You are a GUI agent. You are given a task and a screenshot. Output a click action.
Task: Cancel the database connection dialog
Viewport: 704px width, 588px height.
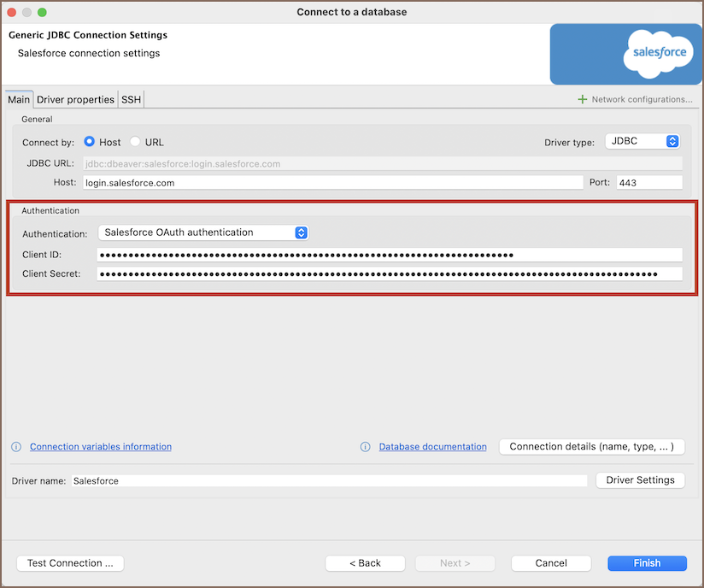(x=551, y=563)
